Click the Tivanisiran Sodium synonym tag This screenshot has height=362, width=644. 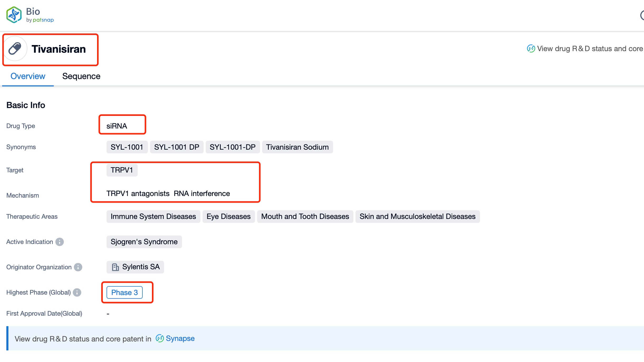click(x=297, y=147)
